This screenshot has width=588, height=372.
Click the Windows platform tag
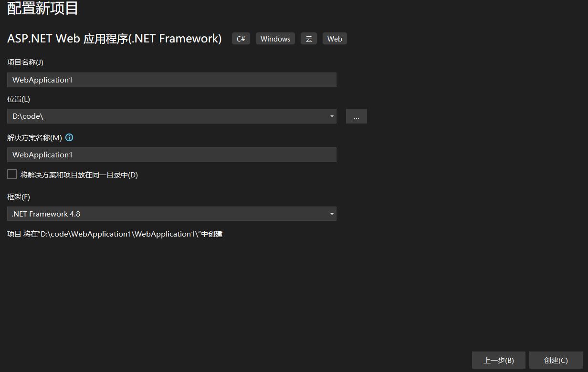coord(275,39)
